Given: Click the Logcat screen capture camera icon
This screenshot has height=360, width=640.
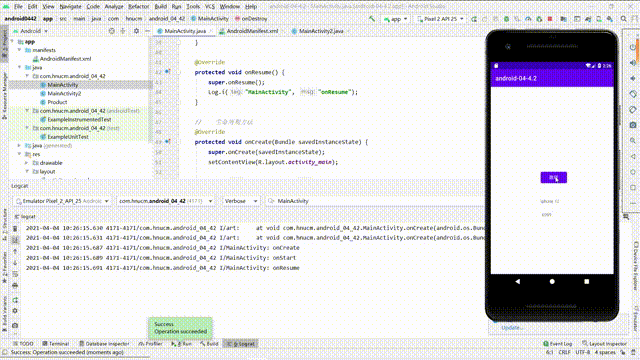Looking at the screenshot, I should click(x=15, y=325).
